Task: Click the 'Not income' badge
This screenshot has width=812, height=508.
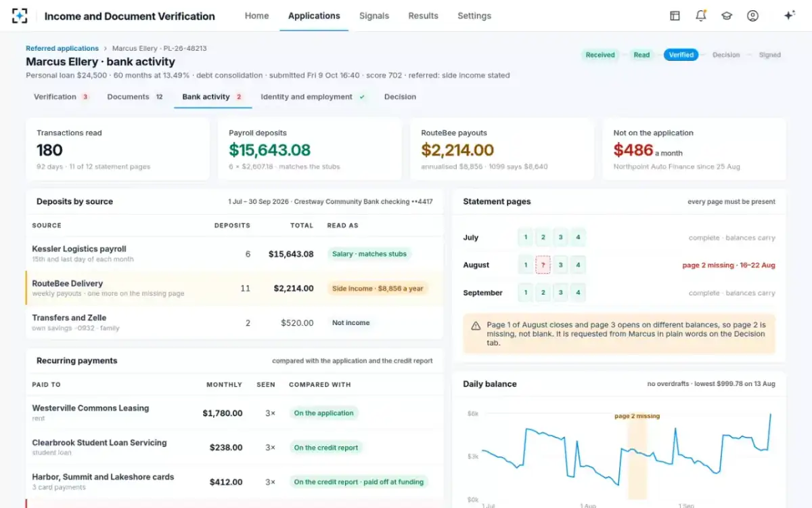Action: [351, 323]
